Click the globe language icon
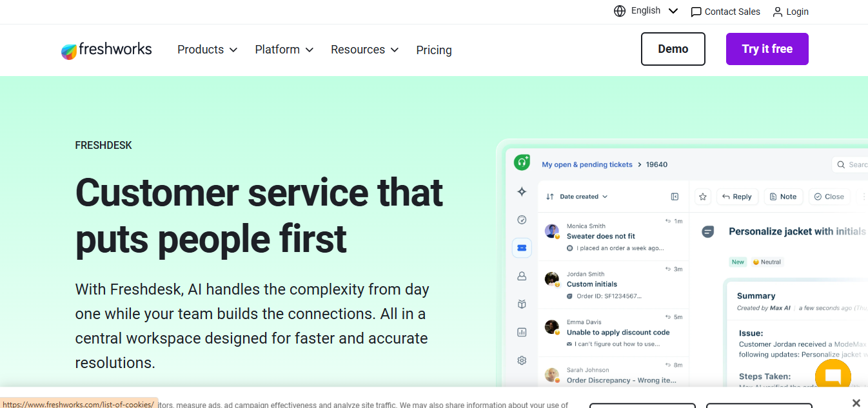The width and height of the screenshot is (868, 408). pyautogui.click(x=620, y=11)
